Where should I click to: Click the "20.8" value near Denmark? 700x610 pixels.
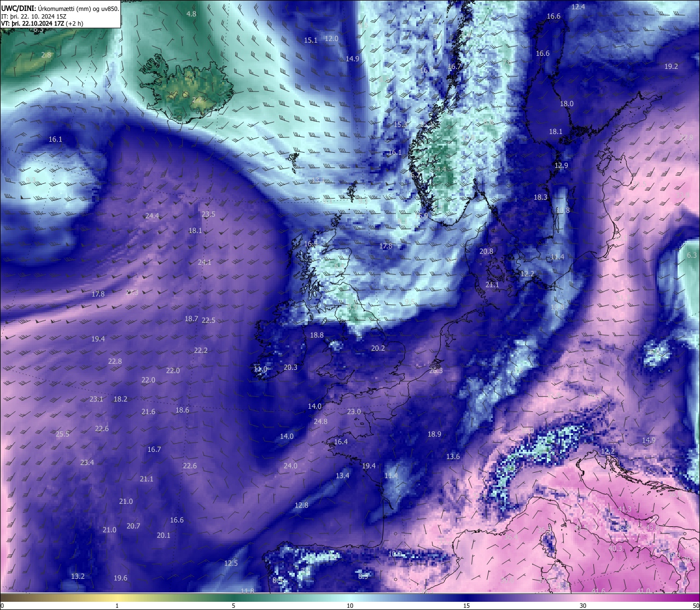(486, 251)
